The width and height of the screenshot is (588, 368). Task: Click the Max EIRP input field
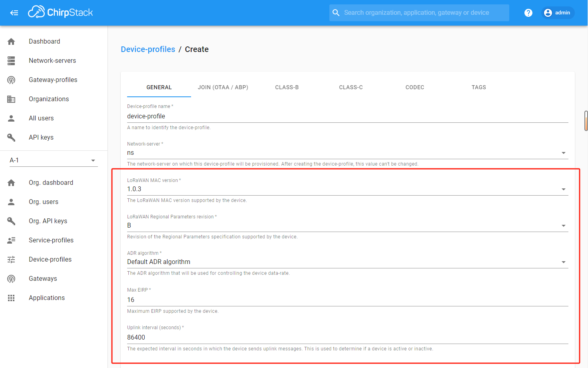tap(347, 300)
